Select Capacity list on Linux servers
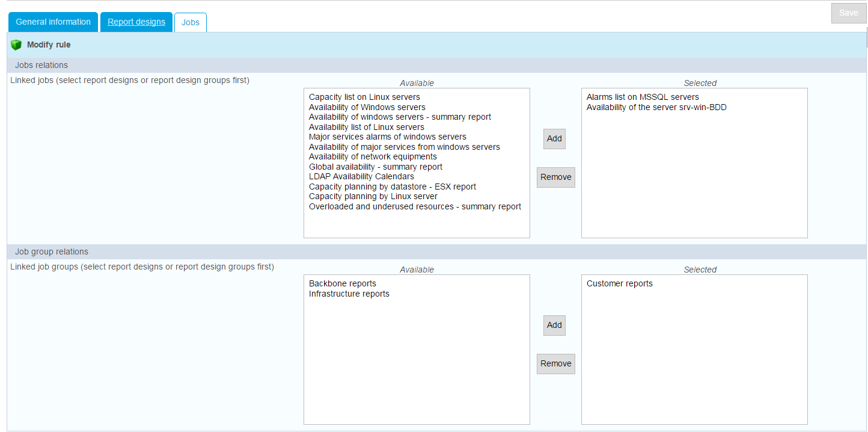This screenshot has height=432, width=868. coord(364,97)
